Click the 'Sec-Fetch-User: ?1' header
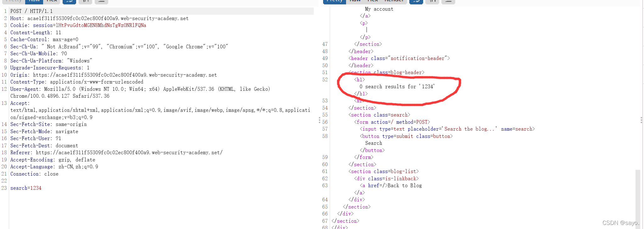Image resolution: width=644 pixels, height=229 pixels. [36, 139]
